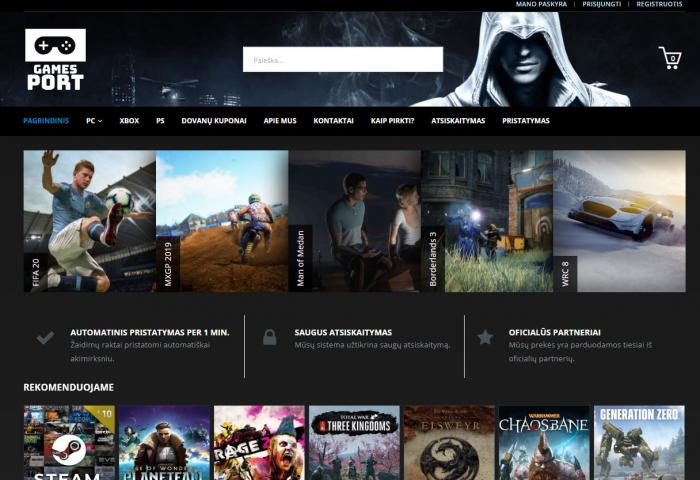Focus the Paieška search field
Viewport: 700px width, 480px height.
tap(343, 59)
